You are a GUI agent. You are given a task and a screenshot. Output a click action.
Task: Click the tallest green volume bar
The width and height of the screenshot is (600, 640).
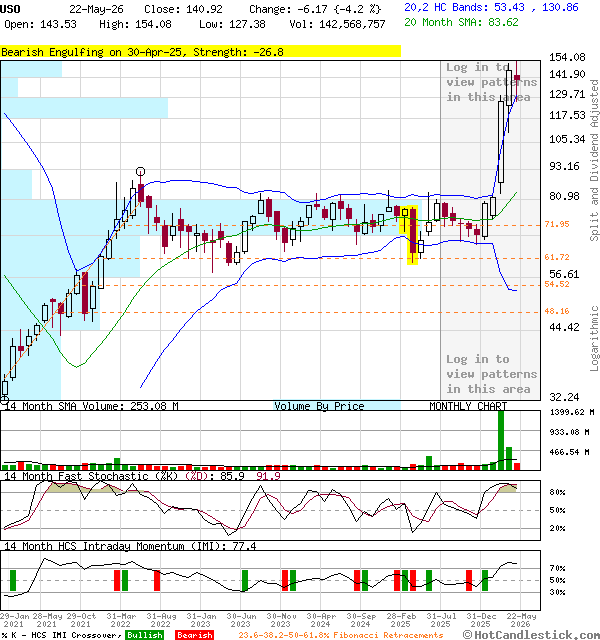pos(501,441)
